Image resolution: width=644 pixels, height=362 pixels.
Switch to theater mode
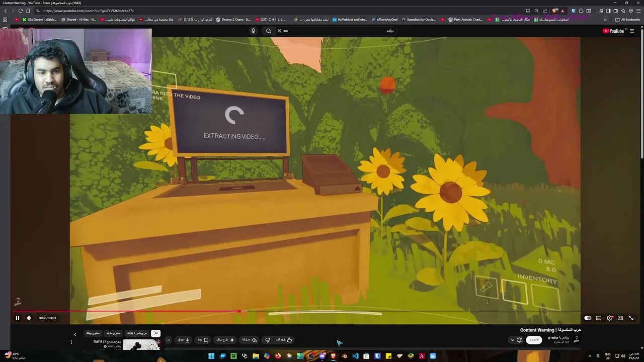[x=620, y=318]
